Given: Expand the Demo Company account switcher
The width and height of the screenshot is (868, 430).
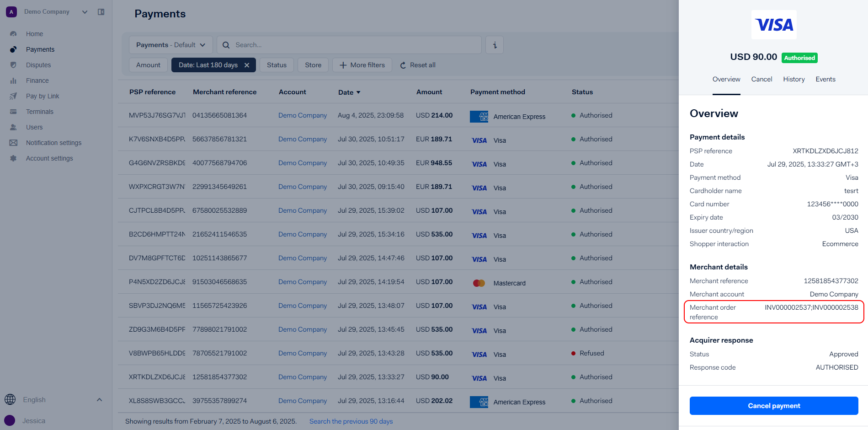Looking at the screenshot, I should click(x=85, y=12).
